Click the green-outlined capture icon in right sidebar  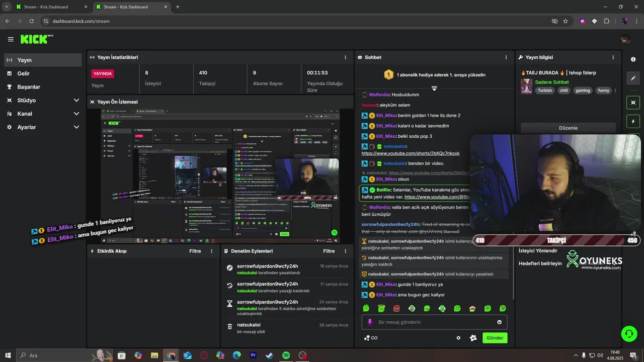633,103
